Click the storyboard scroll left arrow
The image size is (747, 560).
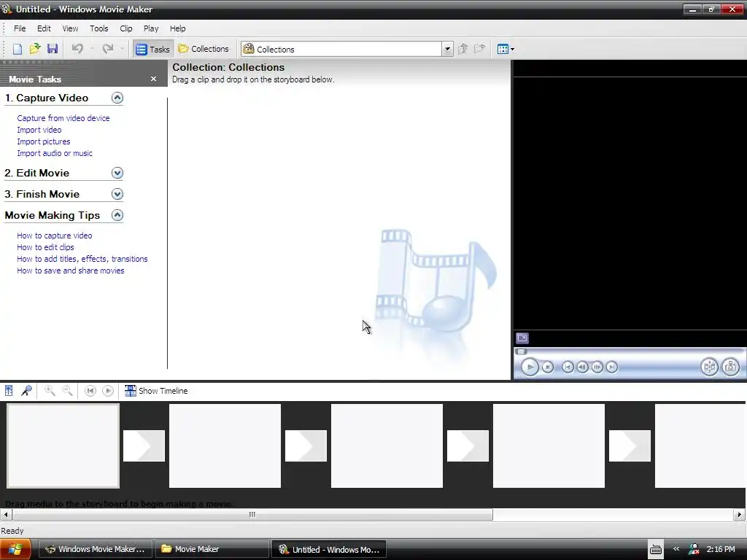coord(6,514)
